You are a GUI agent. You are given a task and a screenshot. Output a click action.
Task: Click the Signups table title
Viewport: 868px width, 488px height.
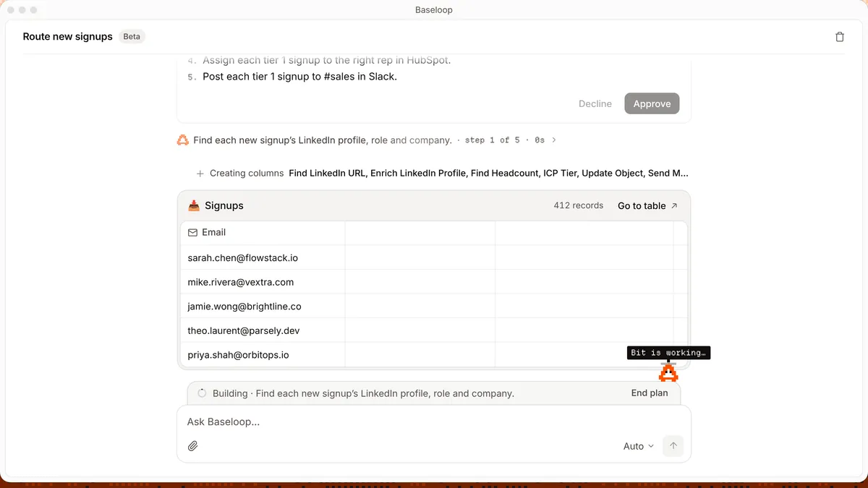[224, 206]
